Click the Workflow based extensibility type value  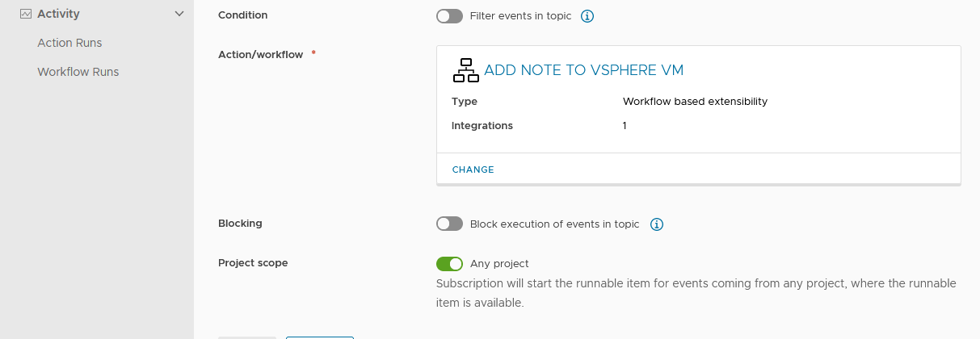point(695,102)
